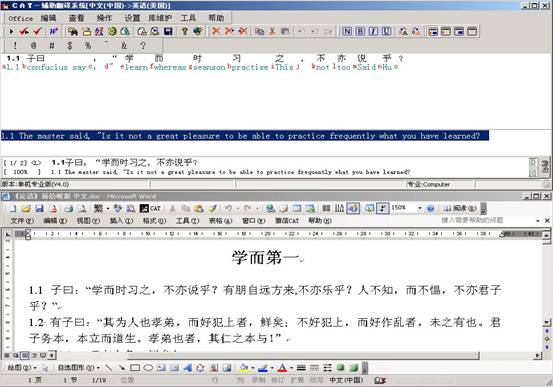Insert the % symbol from symbol bar

[x=88, y=46]
